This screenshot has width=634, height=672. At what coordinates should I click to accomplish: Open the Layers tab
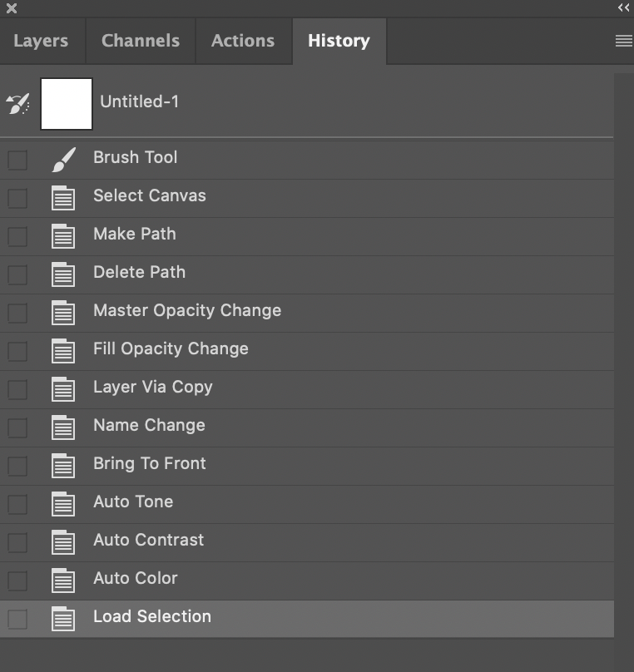[x=42, y=39]
